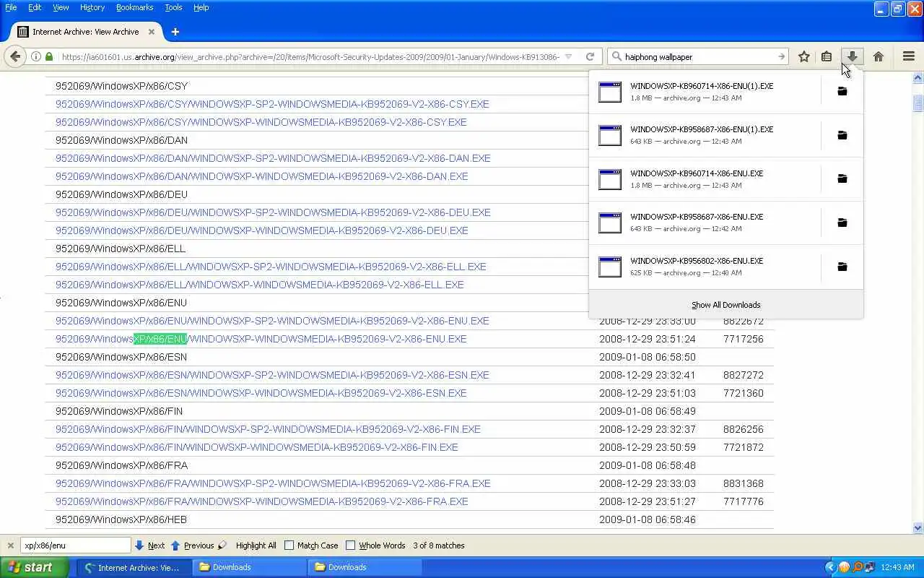Open containing folder for WINDOWSXP-KB958687-X86-ENU(1).EXE
The height and width of the screenshot is (578, 924).
point(842,135)
